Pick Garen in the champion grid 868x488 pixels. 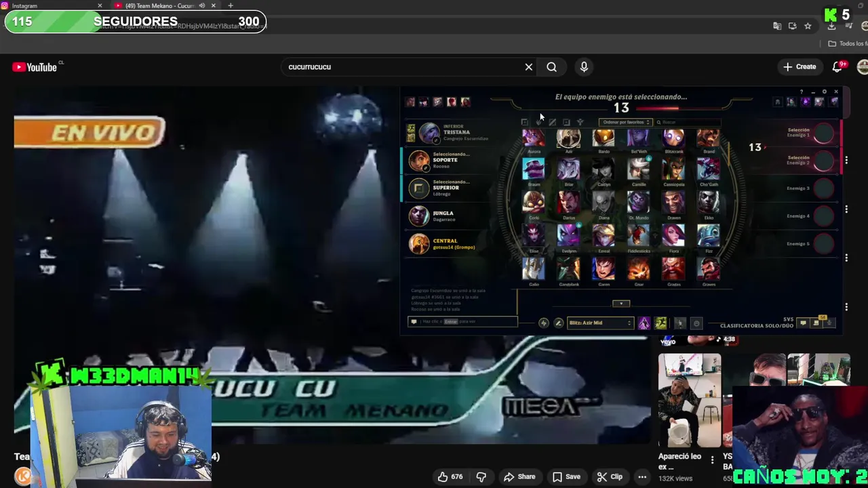tap(604, 269)
